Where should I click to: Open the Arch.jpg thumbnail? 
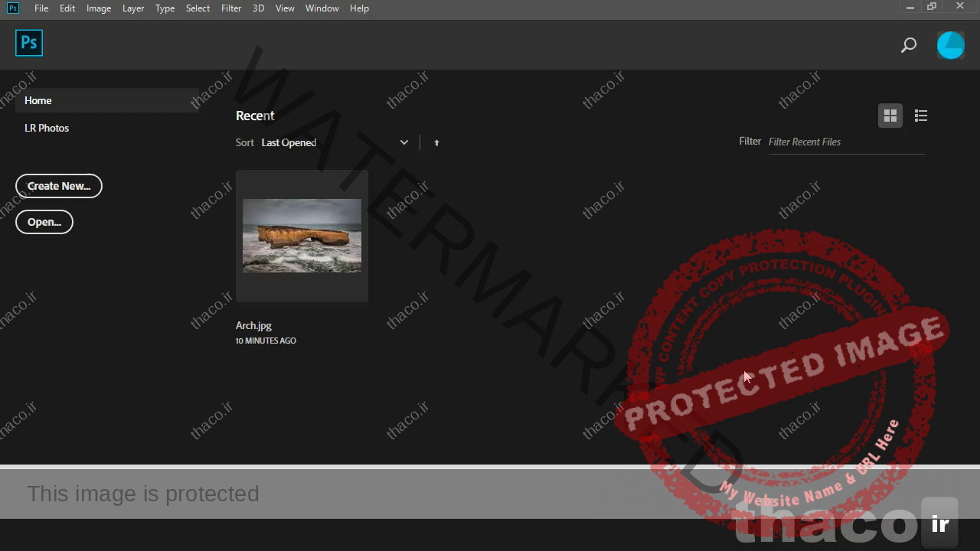[302, 236]
